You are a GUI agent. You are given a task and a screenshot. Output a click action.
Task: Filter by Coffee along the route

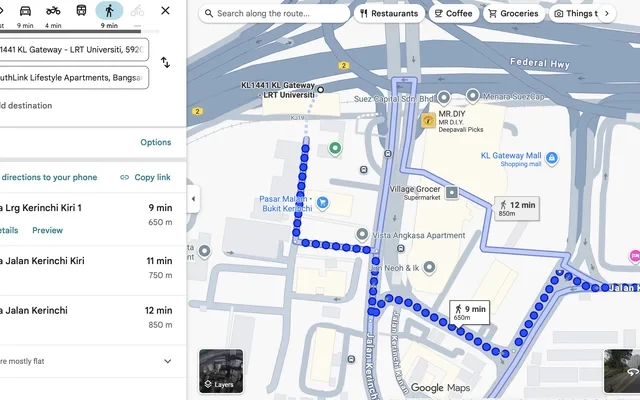click(x=452, y=14)
